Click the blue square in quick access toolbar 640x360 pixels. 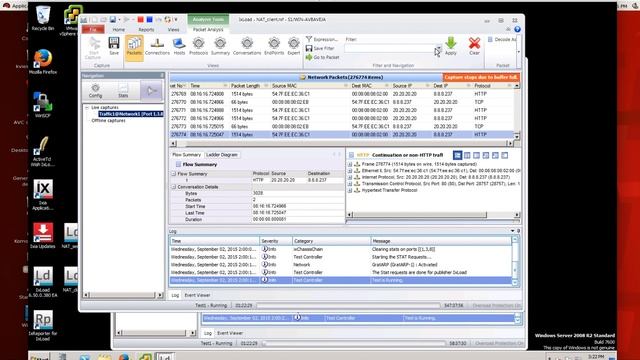pyautogui.click(x=149, y=20)
